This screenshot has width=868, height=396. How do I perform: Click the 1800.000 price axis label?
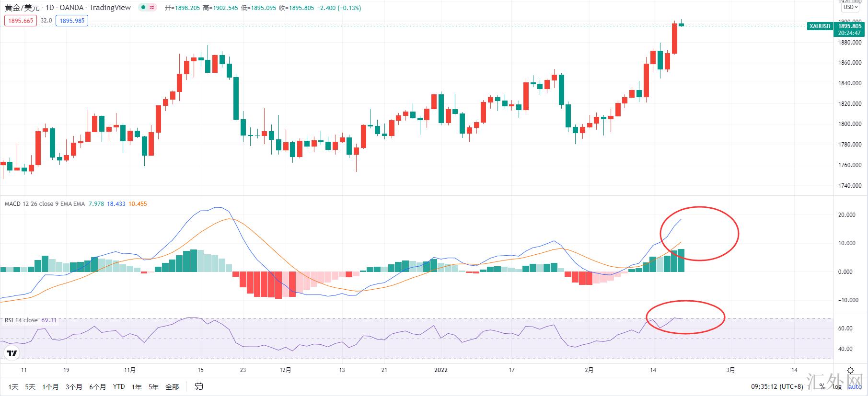(x=850, y=124)
